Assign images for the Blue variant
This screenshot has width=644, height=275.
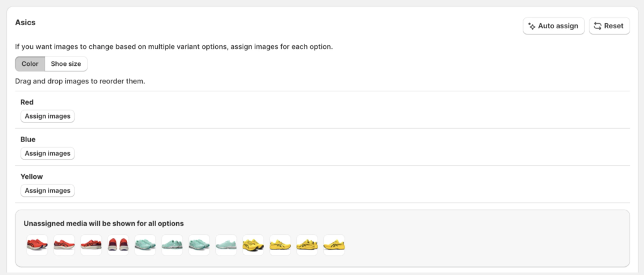(47, 153)
